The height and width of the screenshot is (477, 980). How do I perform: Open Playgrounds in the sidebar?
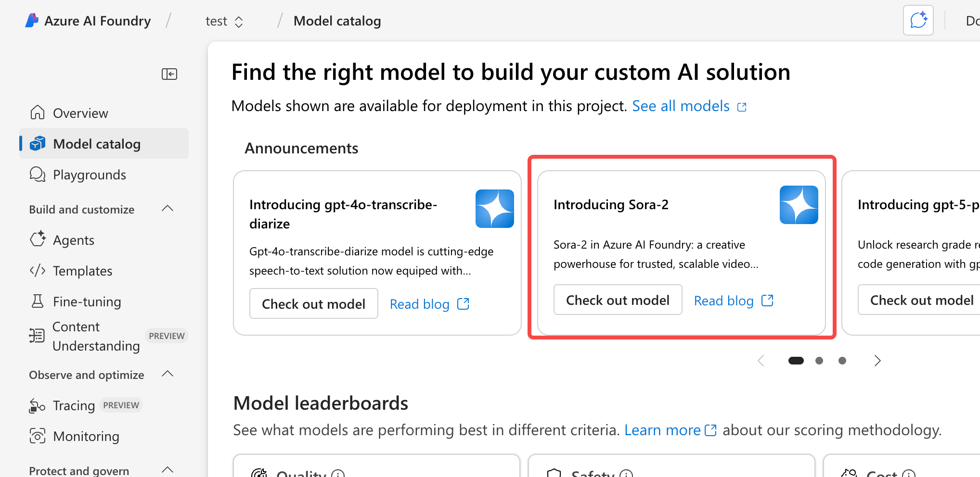pyautogui.click(x=90, y=175)
